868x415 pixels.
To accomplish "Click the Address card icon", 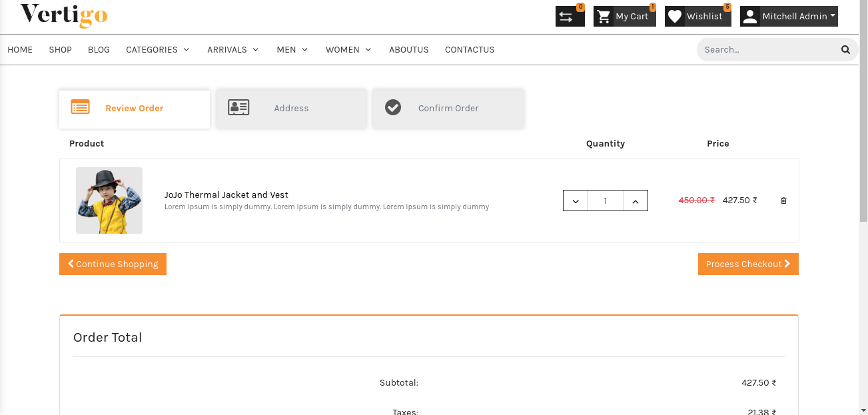I will (x=238, y=107).
